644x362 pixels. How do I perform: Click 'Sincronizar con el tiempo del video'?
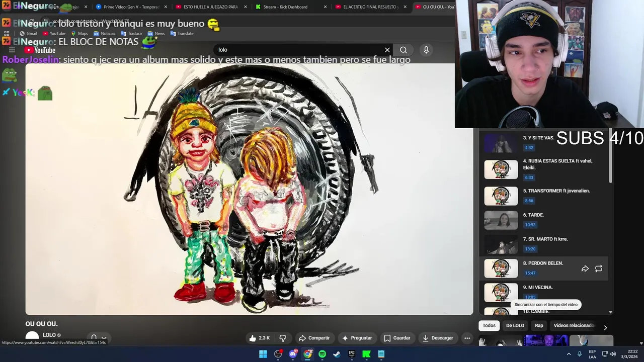click(546, 305)
